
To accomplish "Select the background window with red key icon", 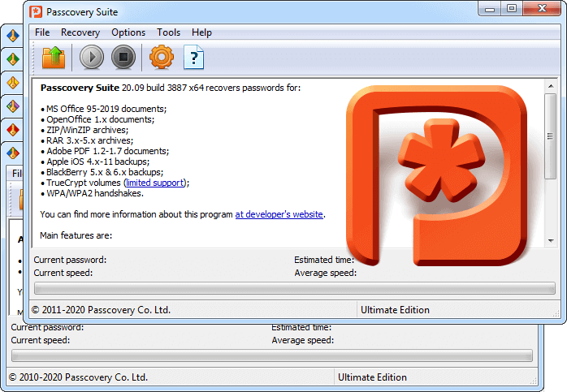I will pos(13,130).
